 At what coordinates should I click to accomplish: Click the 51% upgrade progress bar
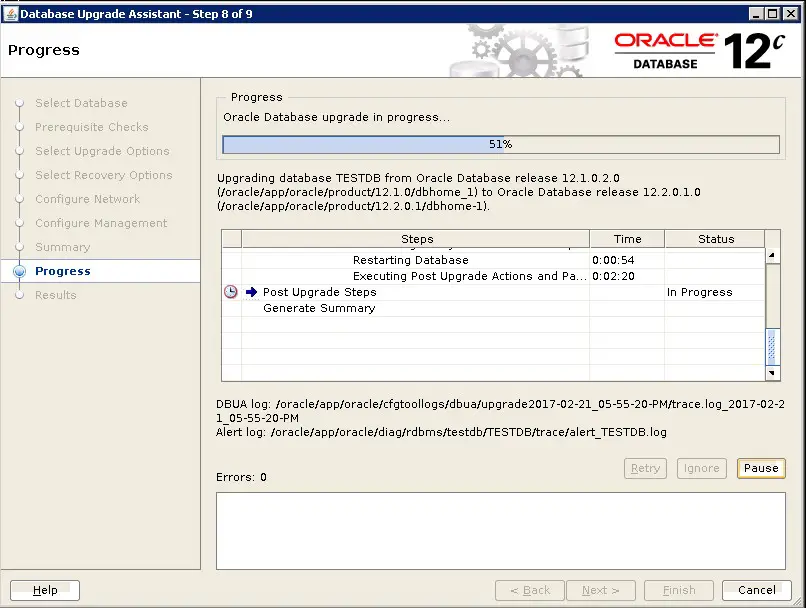click(x=501, y=144)
